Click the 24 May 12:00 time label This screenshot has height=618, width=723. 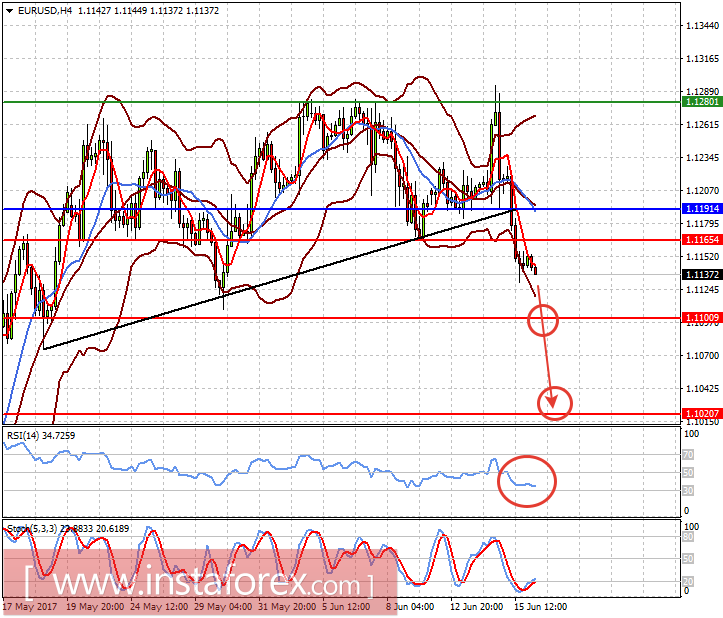point(159,606)
